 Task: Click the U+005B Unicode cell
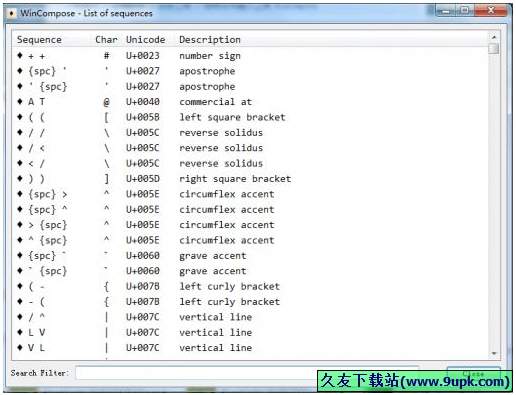[143, 117]
